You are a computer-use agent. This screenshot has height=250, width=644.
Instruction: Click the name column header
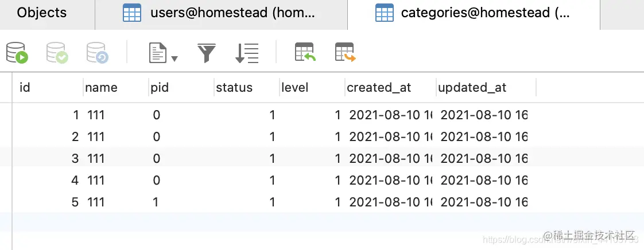click(x=116, y=87)
